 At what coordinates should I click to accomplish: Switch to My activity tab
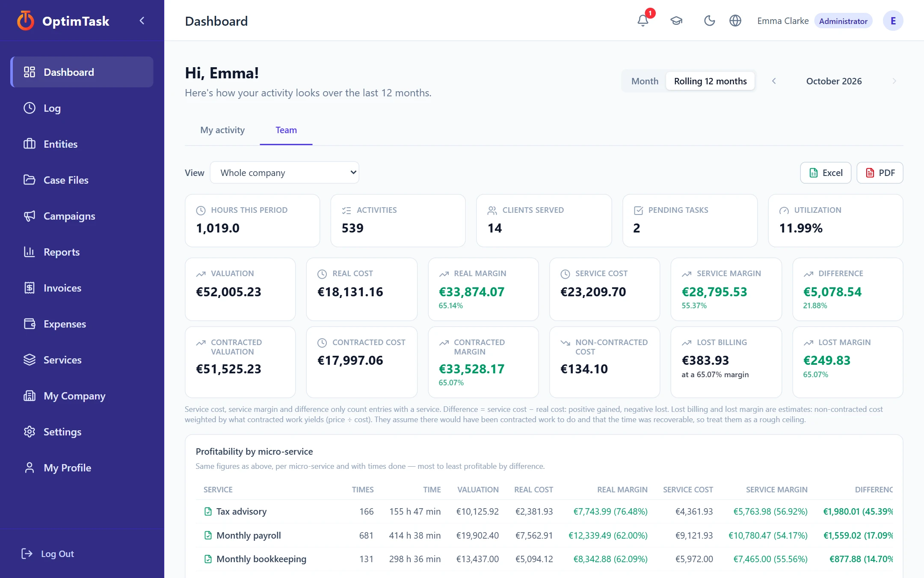pyautogui.click(x=222, y=130)
